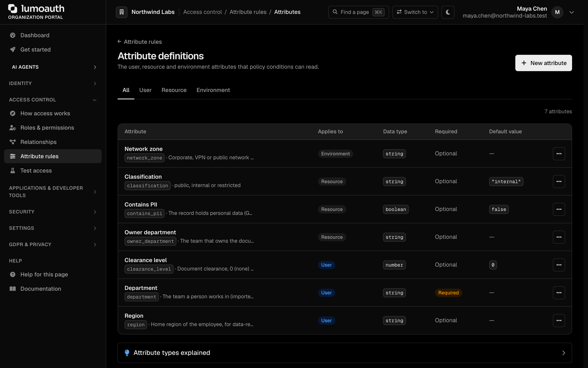Viewport: 588px width, 368px height.
Task: Click the Test access flask icon
Action: point(13,171)
